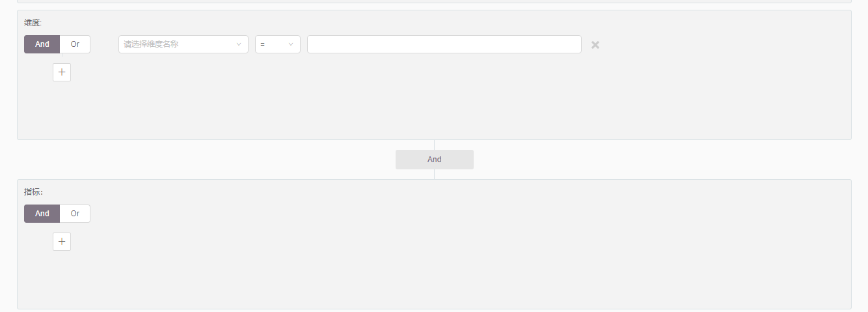Image resolution: width=868 pixels, height=312 pixels.
Task: Click the gray X to the right of the dimension value input
Action: [595, 45]
